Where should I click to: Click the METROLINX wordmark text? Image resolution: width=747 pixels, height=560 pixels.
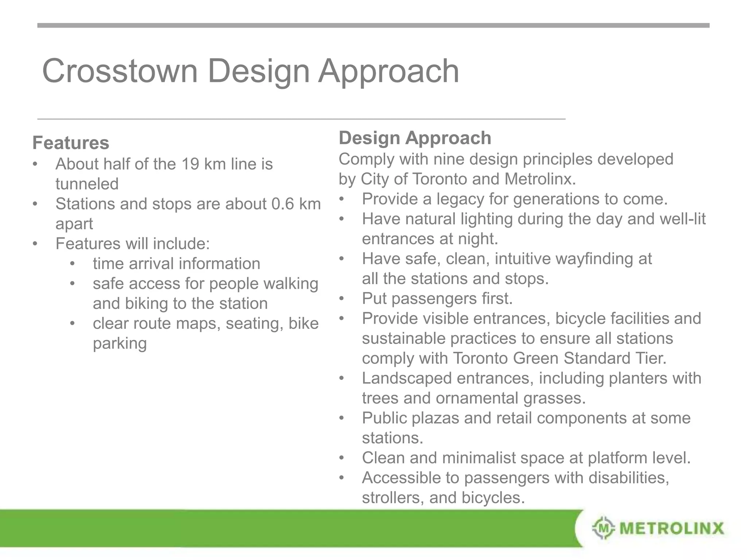(671, 528)
